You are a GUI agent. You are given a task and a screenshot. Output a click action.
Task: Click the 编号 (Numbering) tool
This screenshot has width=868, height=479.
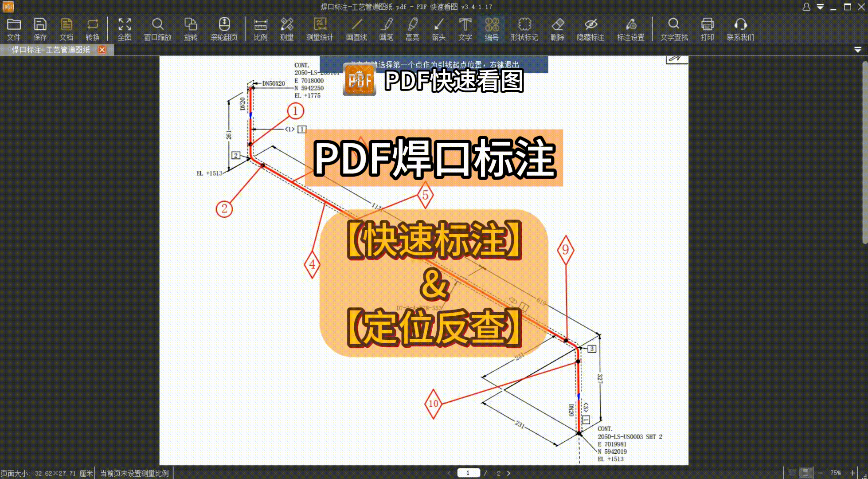[x=492, y=29]
